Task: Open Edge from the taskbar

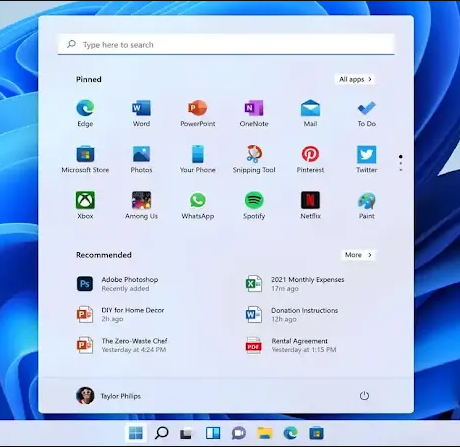Action: point(290,433)
